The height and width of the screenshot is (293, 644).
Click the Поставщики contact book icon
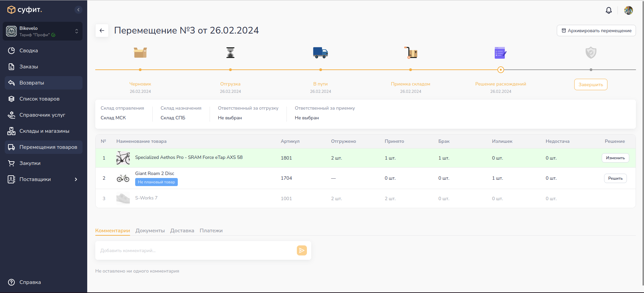(11, 179)
